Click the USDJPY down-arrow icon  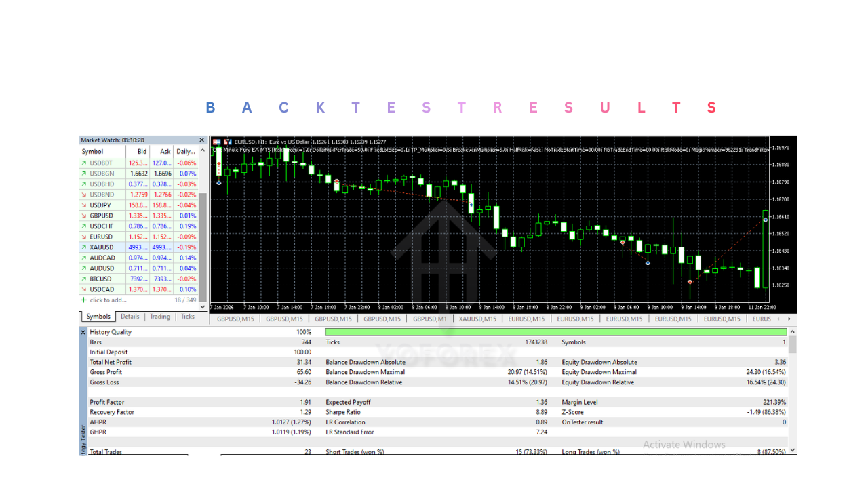point(84,205)
